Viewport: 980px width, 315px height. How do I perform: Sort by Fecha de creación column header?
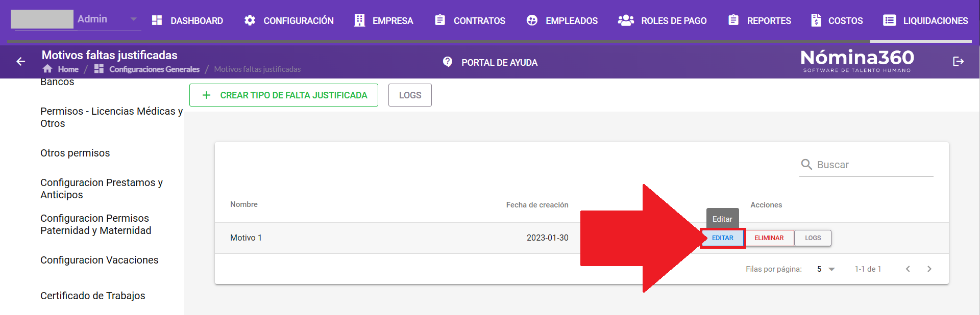[x=537, y=205]
